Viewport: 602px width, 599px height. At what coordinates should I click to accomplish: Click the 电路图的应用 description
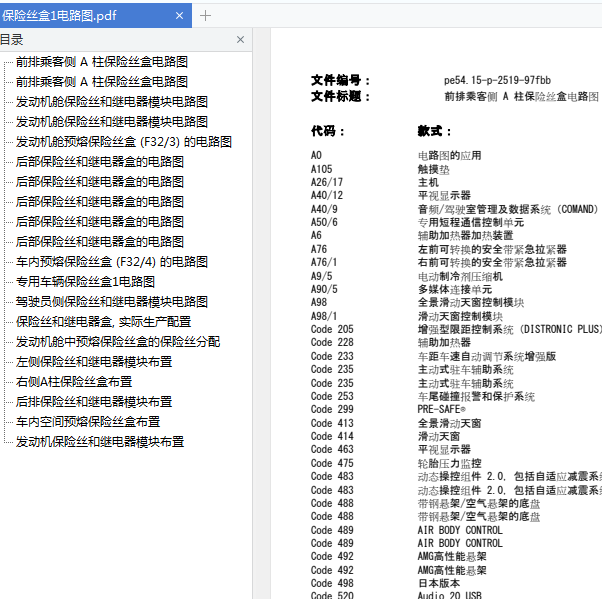pyautogui.click(x=450, y=156)
